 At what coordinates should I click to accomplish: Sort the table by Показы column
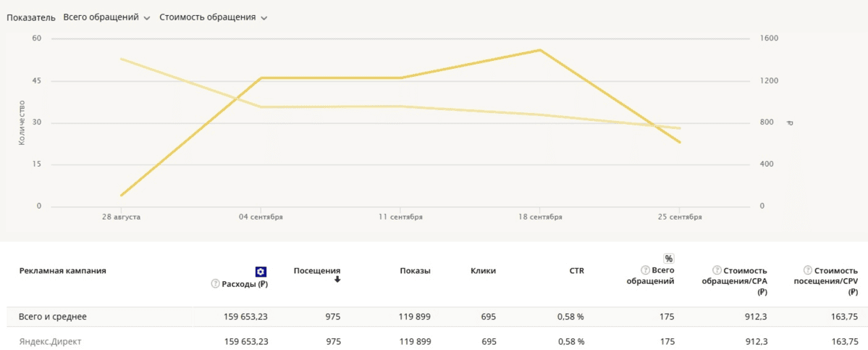(416, 271)
